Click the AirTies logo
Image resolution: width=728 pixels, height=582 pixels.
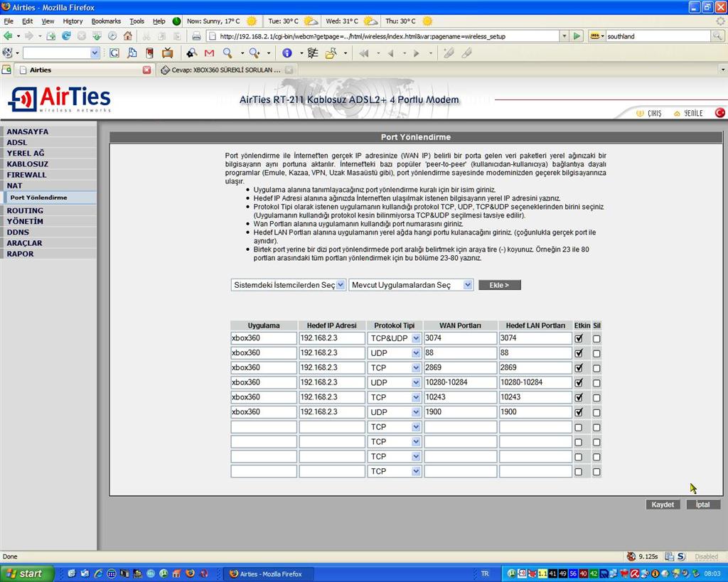click(60, 99)
